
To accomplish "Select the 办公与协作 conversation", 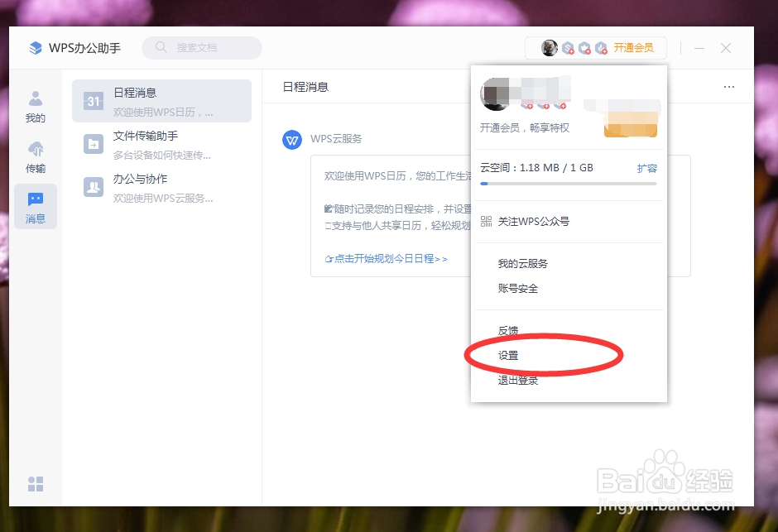I will (161, 188).
